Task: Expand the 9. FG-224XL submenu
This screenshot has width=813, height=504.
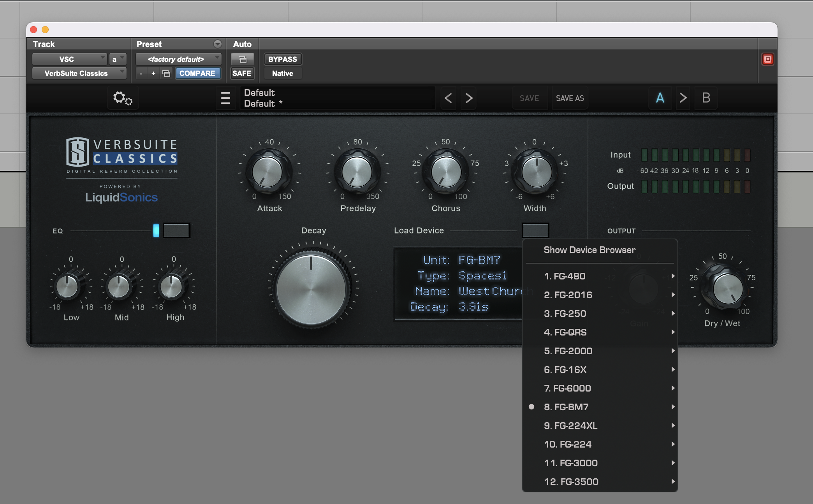Action: 600,425
